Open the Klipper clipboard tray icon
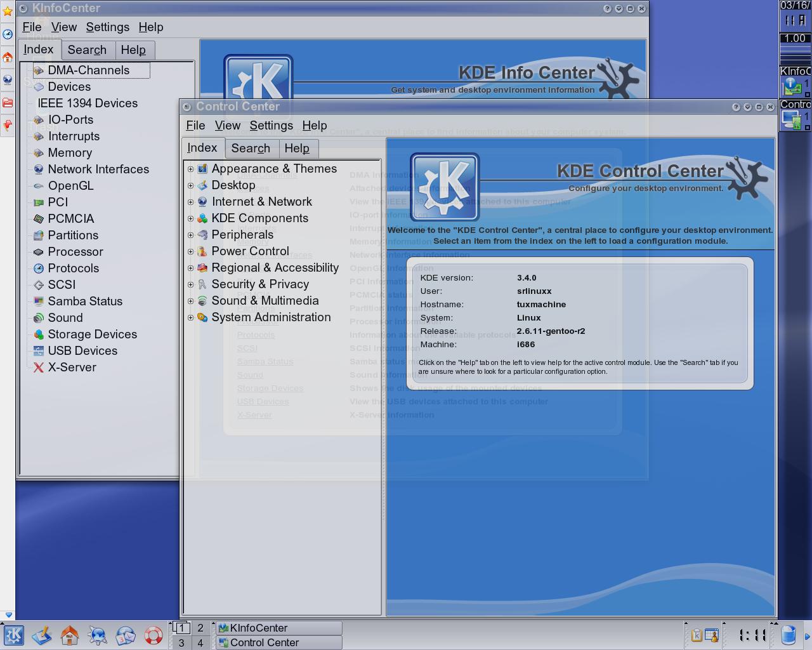812x650 pixels. [x=696, y=635]
